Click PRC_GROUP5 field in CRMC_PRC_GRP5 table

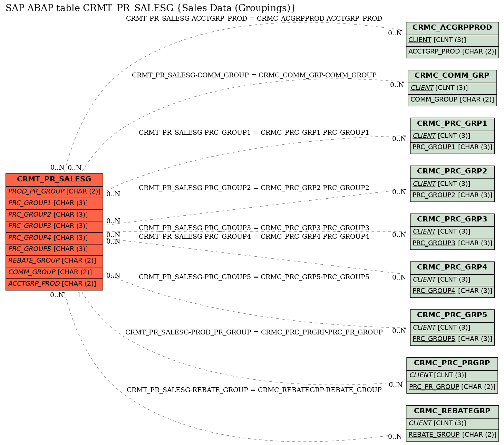click(x=452, y=339)
